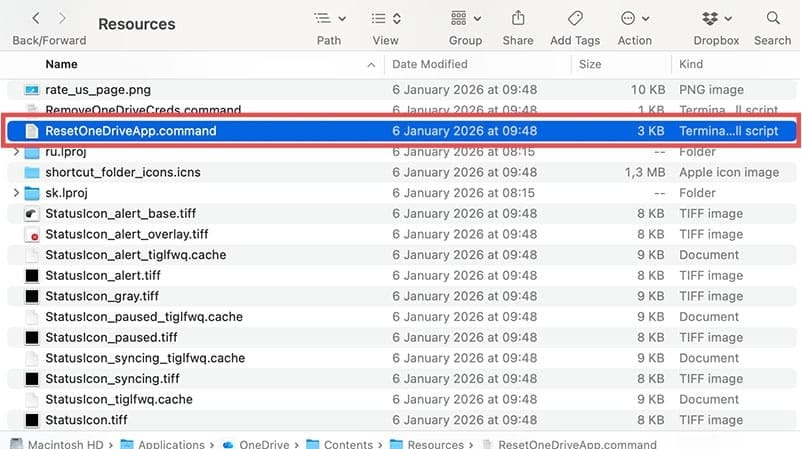Image resolution: width=802 pixels, height=449 pixels.
Task: Select the ru.lproj folder icon
Action: [x=32, y=152]
